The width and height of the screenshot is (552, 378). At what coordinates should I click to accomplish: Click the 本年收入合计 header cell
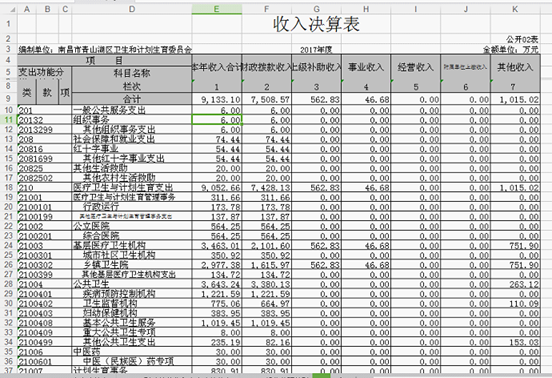click(x=217, y=67)
